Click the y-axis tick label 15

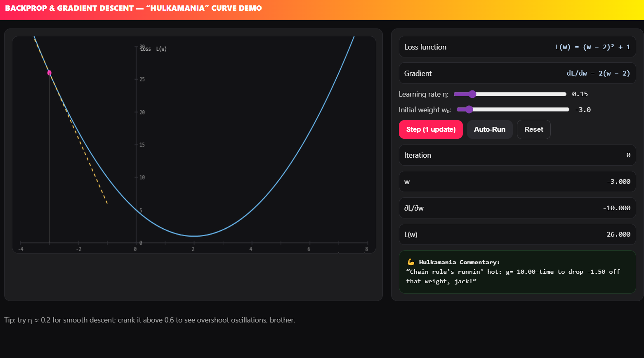(x=142, y=145)
